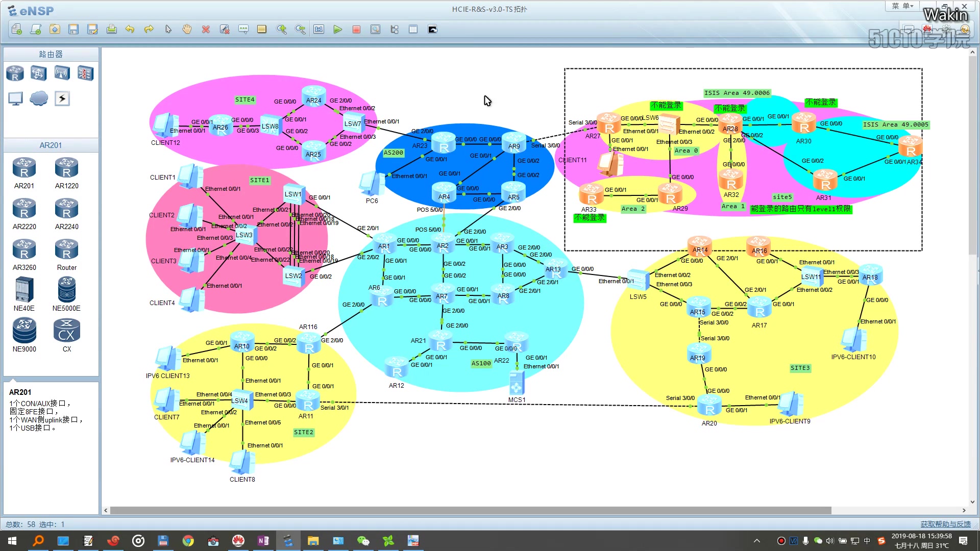This screenshot has height=551, width=980.
Task: Pick the NE40E router model
Action: 24,294
